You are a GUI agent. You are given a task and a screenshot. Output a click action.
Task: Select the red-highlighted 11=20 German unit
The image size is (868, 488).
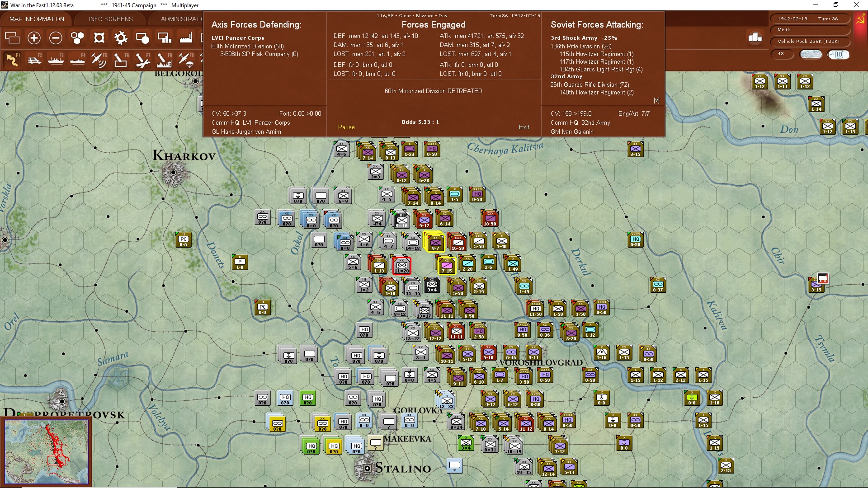[x=401, y=265]
